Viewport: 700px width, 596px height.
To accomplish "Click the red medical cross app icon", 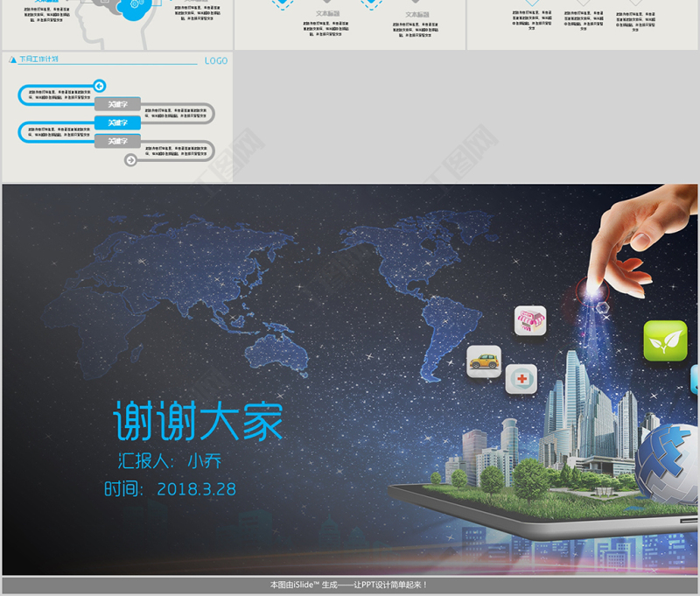I will click(521, 379).
